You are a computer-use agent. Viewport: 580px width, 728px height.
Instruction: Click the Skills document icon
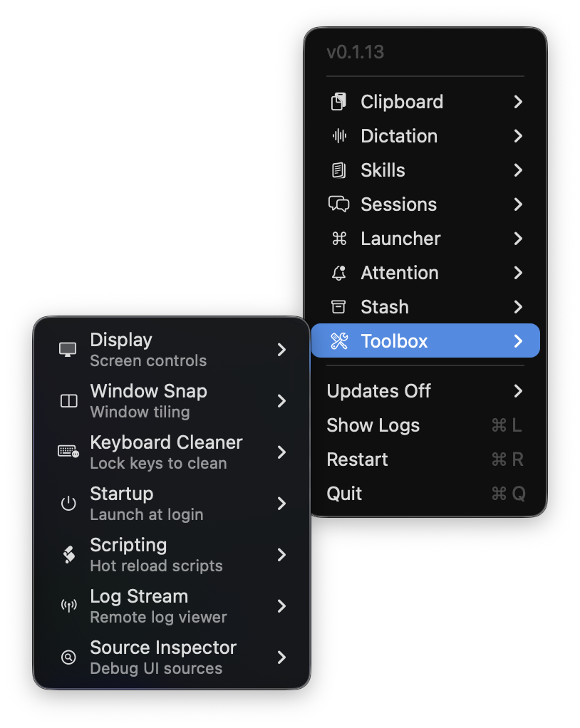point(341,170)
